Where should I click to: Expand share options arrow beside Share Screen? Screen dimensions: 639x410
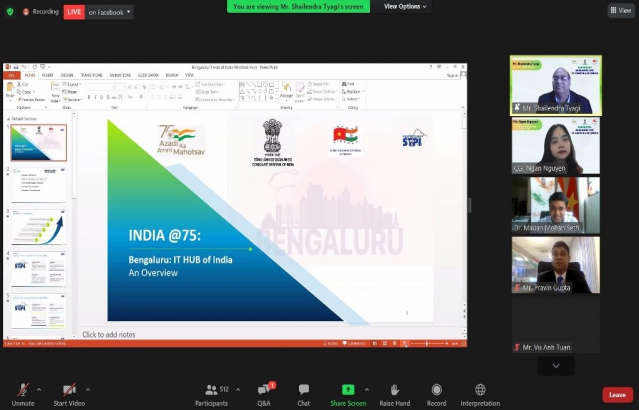click(367, 390)
